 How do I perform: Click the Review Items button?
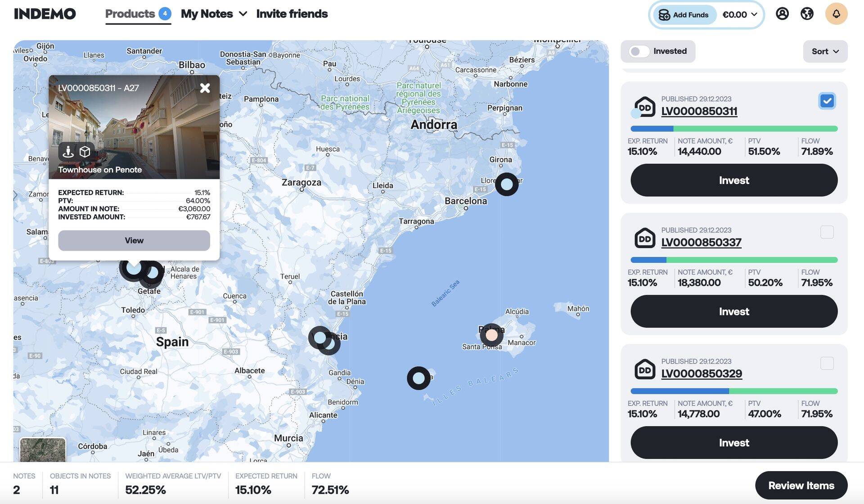click(x=801, y=486)
